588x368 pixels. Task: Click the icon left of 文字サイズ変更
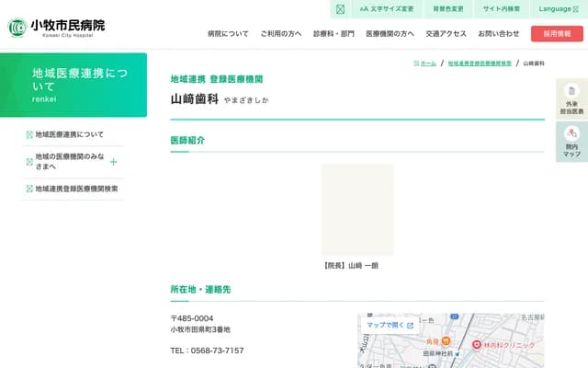point(340,9)
